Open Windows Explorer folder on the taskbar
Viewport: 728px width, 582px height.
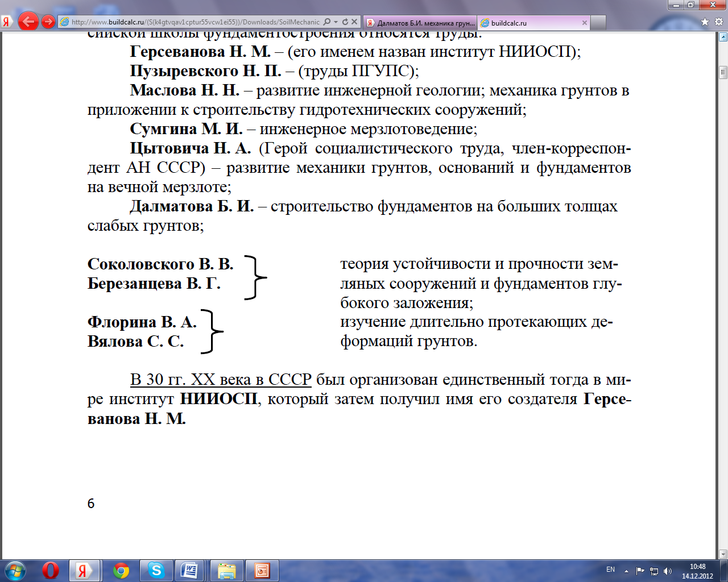pos(227,571)
